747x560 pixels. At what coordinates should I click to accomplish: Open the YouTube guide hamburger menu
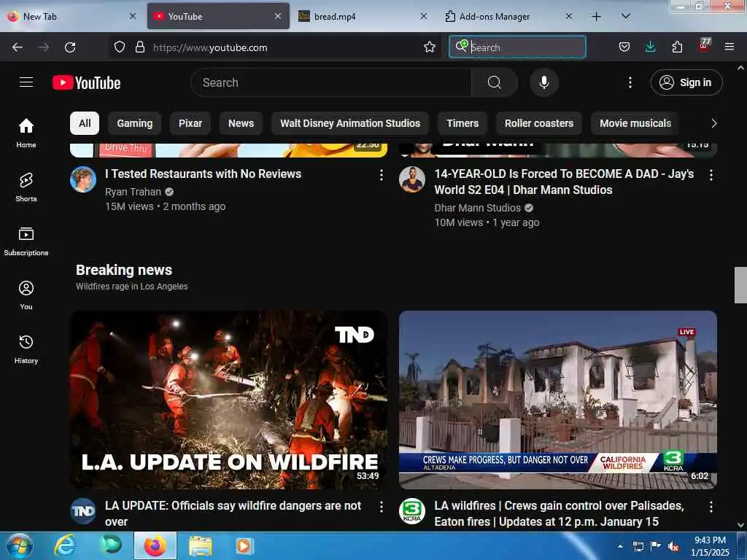tap(26, 82)
